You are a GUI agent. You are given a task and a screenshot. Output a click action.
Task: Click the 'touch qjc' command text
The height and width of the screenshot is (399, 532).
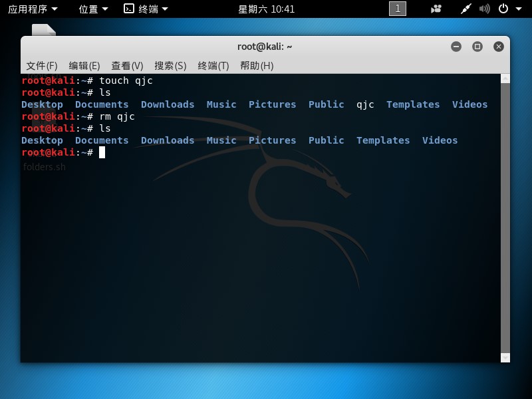tap(126, 80)
